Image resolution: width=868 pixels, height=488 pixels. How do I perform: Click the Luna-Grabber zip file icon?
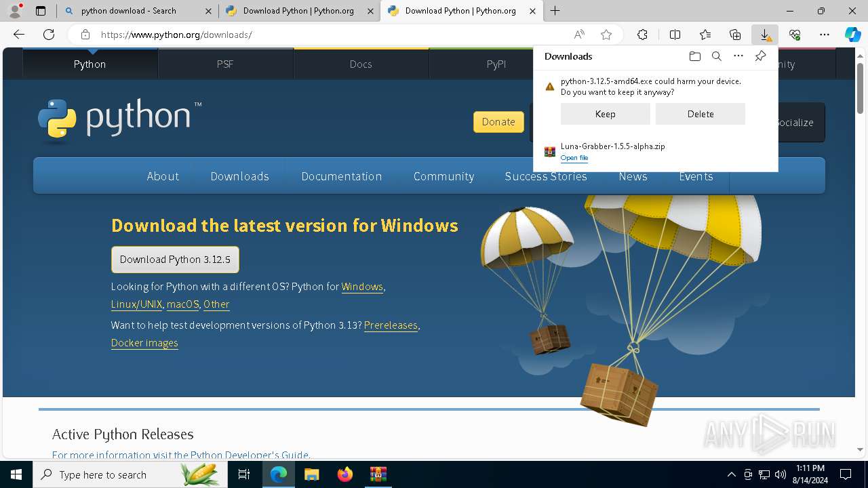(x=550, y=151)
